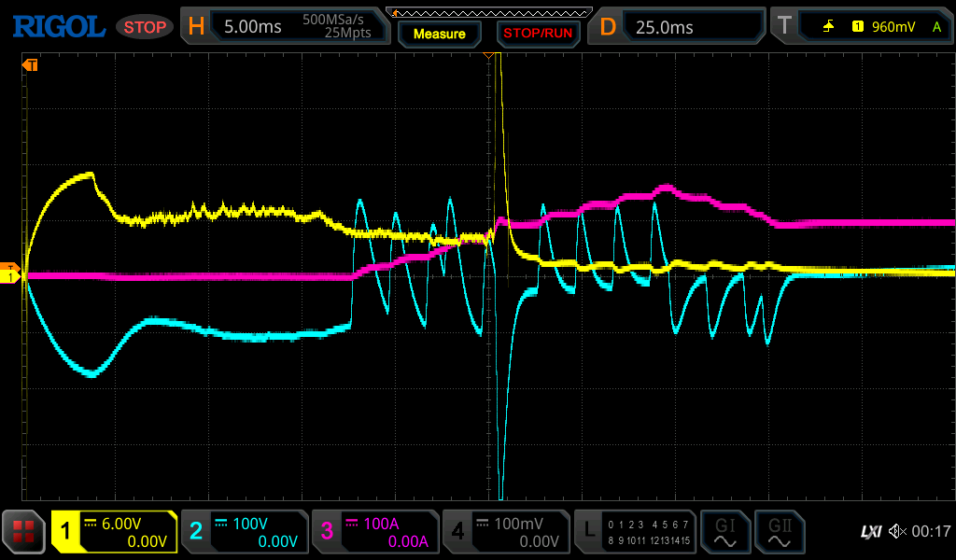This screenshot has width=956, height=560.
Task: Select channel 3 with 100A scale
Action: [x=374, y=532]
